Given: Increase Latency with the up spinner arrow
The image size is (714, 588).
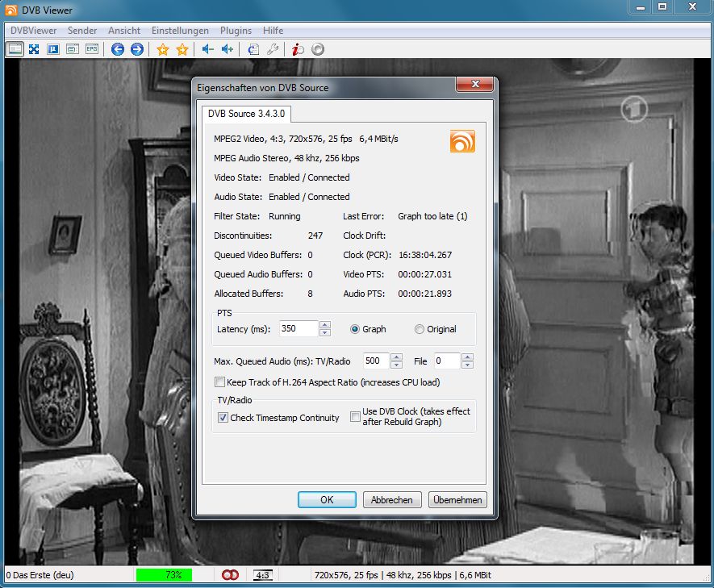Looking at the screenshot, I should pos(325,325).
